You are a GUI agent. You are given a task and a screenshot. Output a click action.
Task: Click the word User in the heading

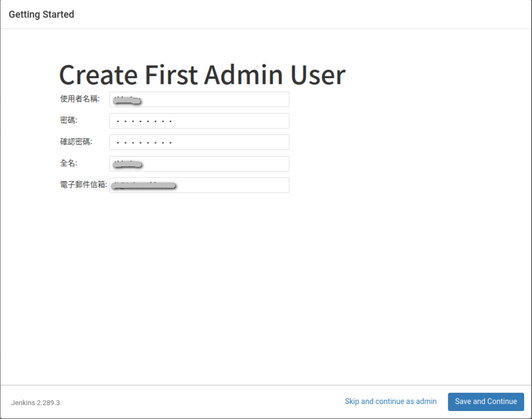pos(318,75)
